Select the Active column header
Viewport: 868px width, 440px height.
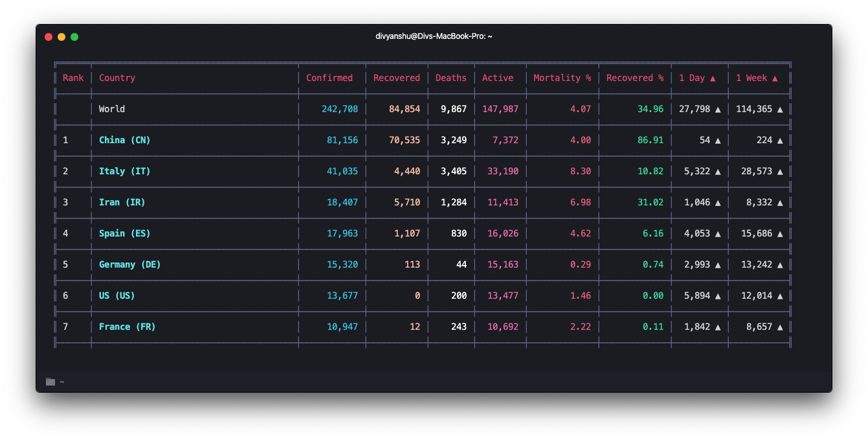(x=497, y=78)
